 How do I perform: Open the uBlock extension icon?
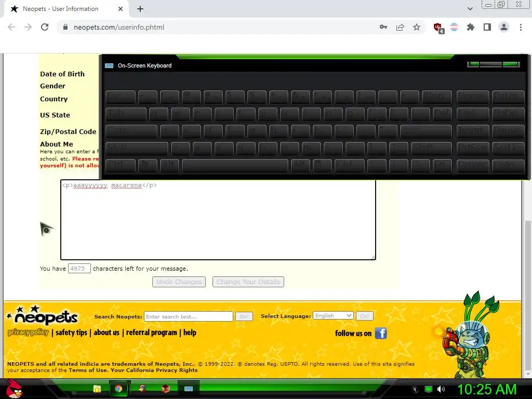pos(438,28)
